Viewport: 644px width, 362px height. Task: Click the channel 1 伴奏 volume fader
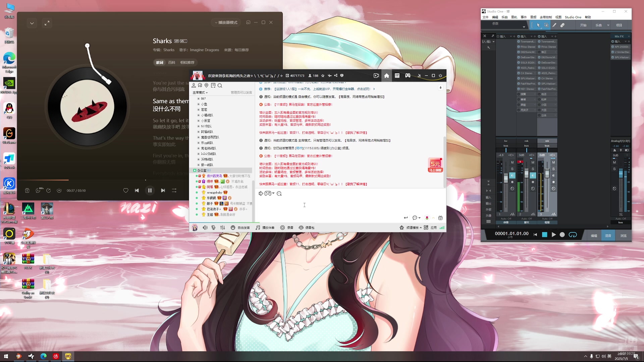[x=506, y=178]
